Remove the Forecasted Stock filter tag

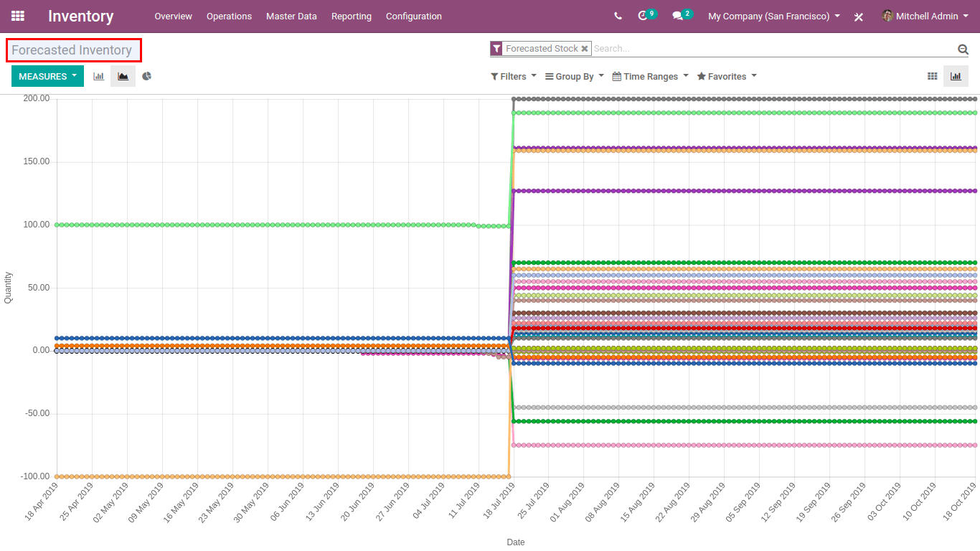coord(585,49)
